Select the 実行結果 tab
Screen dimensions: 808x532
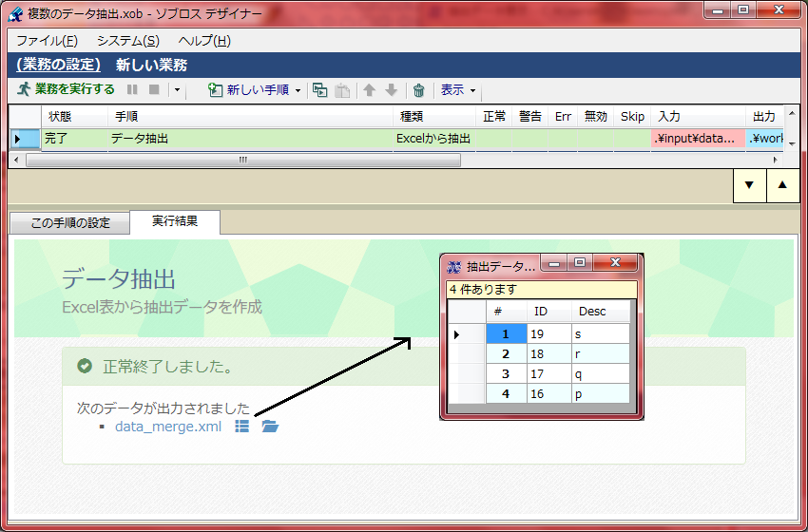(x=175, y=221)
